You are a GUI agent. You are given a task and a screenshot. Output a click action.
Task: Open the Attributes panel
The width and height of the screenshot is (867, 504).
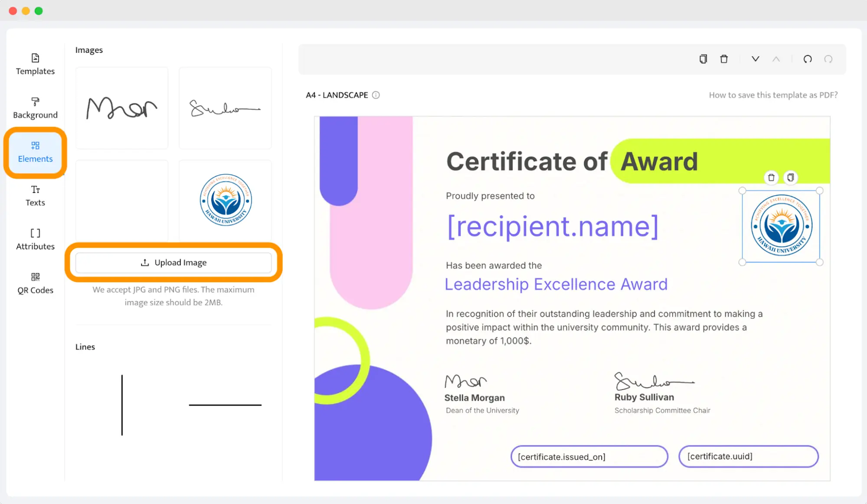click(35, 239)
